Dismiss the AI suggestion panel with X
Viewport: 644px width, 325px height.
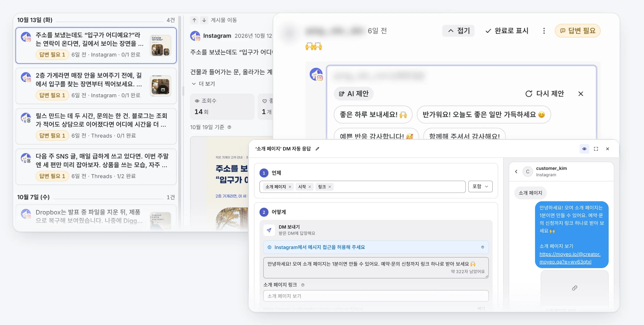[581, 94]
